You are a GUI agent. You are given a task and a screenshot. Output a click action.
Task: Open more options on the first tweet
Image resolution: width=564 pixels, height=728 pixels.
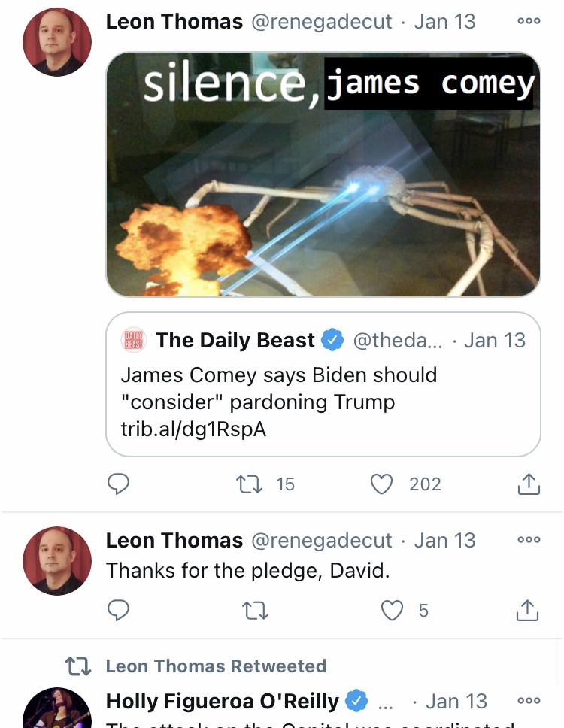tap(529, 21)
